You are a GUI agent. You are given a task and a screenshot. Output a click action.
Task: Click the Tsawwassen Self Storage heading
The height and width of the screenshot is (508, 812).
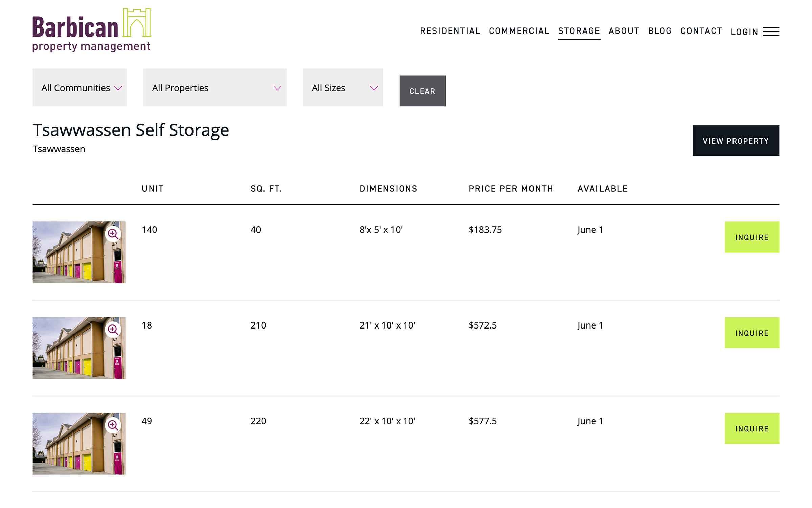point(131,130)
